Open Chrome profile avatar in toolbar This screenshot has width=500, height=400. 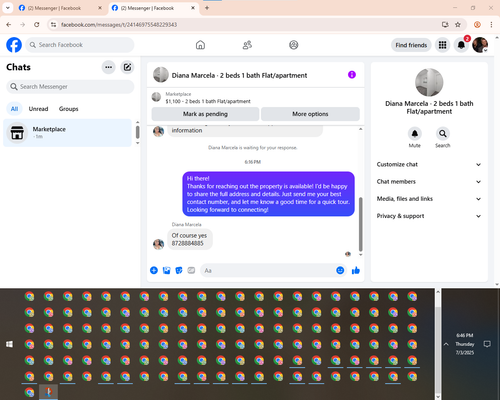pyautogui.click(x=477, y=25)
